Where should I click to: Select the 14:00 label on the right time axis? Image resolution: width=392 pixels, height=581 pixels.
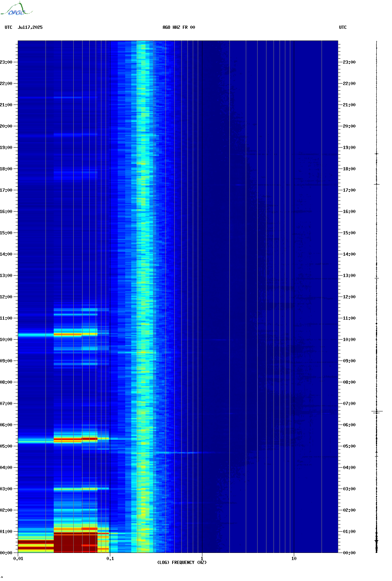[349, 254]
